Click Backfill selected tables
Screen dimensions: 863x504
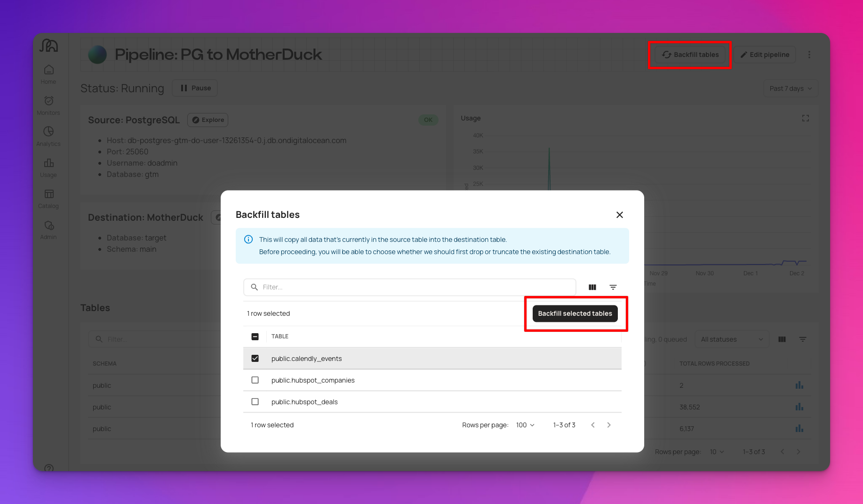coord(575,313)
